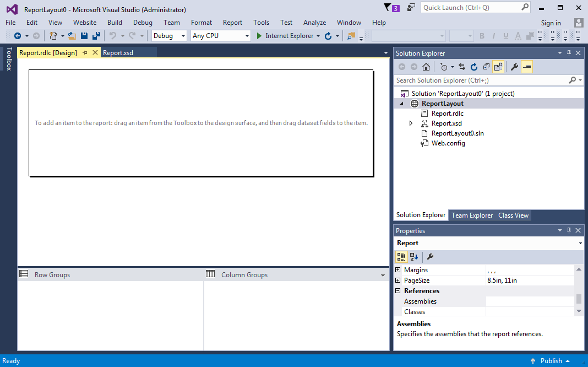Click the Save All icon

(96, 36)
